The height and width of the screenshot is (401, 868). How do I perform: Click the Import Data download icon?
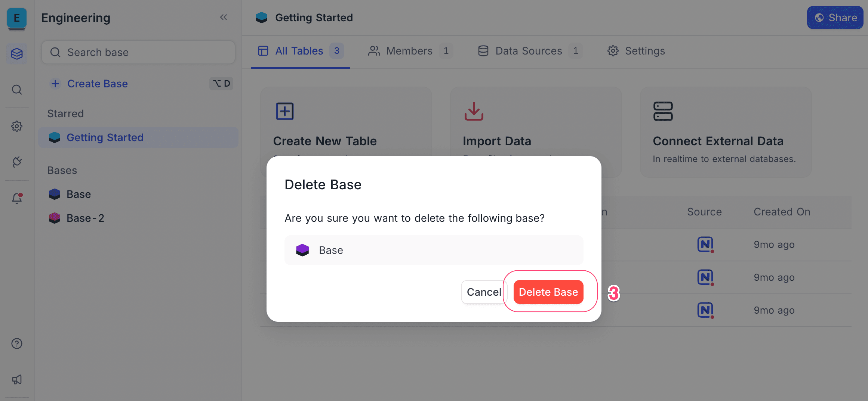[473, 111]
